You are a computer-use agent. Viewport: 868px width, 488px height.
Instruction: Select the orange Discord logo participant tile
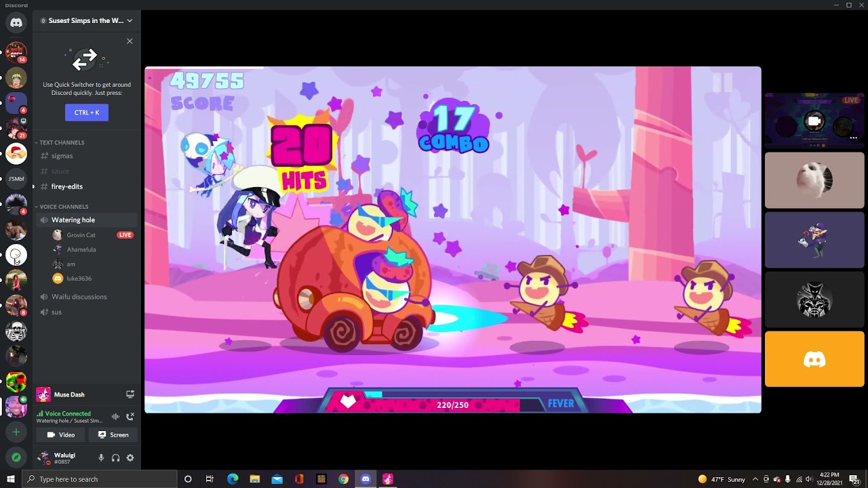pyautogui.click(x=814, y=359)
